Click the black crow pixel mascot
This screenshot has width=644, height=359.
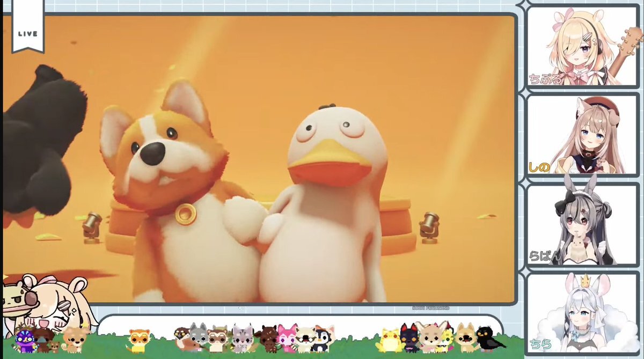[490, 339]
